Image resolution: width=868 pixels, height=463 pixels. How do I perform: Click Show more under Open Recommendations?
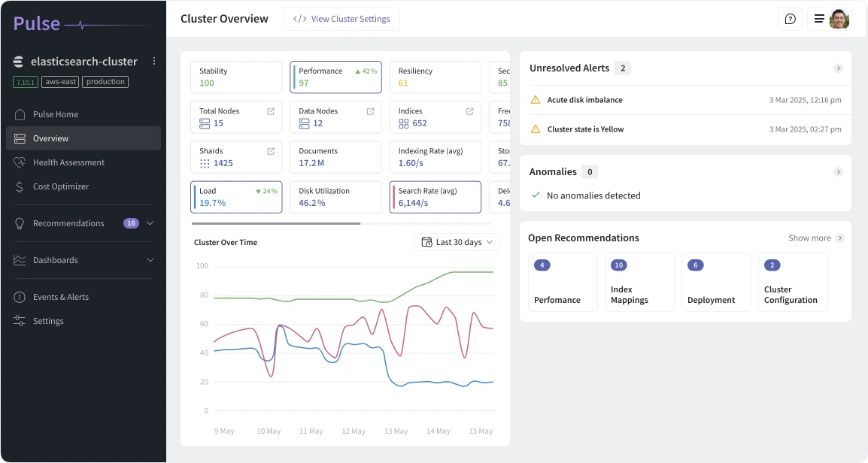point(810,238)
